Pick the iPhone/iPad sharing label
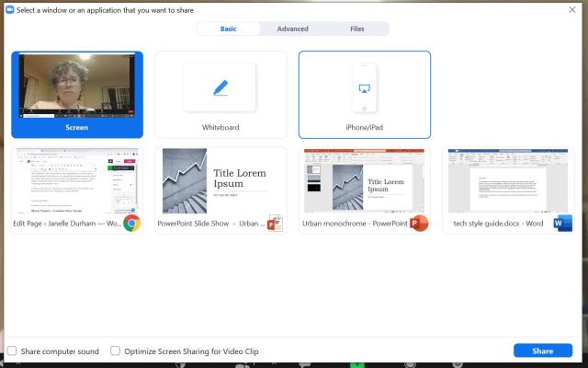The width and height of the screenshot is (588, 368). point(365,127)
